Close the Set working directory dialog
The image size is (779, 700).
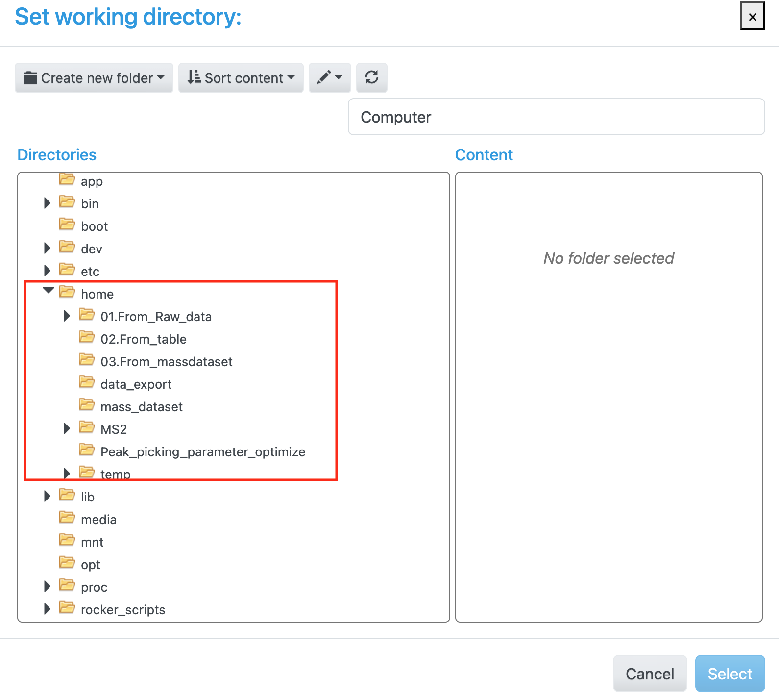click(753, 17)
